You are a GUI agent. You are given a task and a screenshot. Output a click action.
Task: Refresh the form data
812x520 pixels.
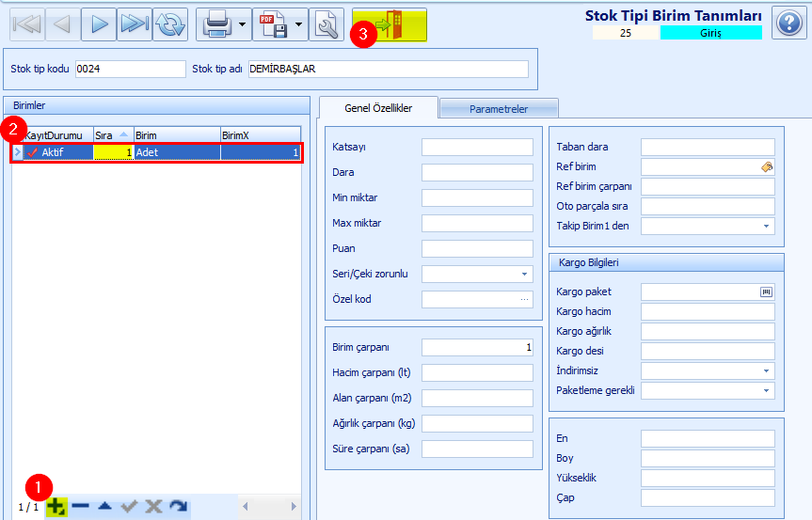click(x=170, y=25)
